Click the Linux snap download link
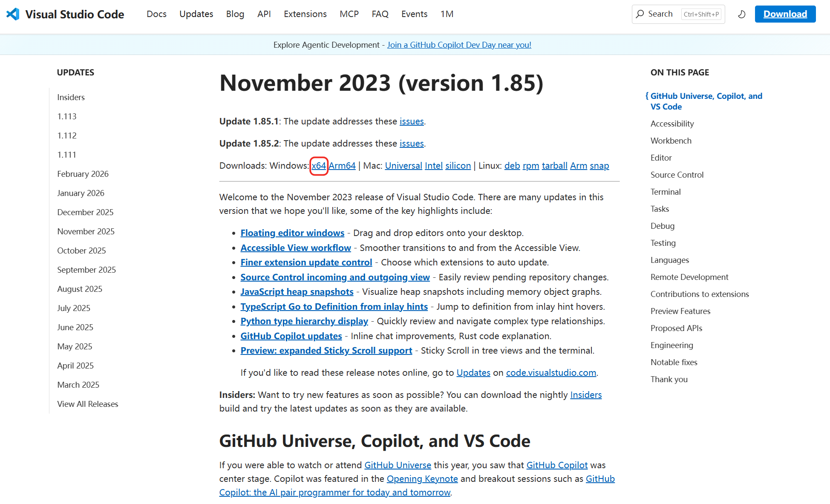830x504 pixels. coord(599,166)
